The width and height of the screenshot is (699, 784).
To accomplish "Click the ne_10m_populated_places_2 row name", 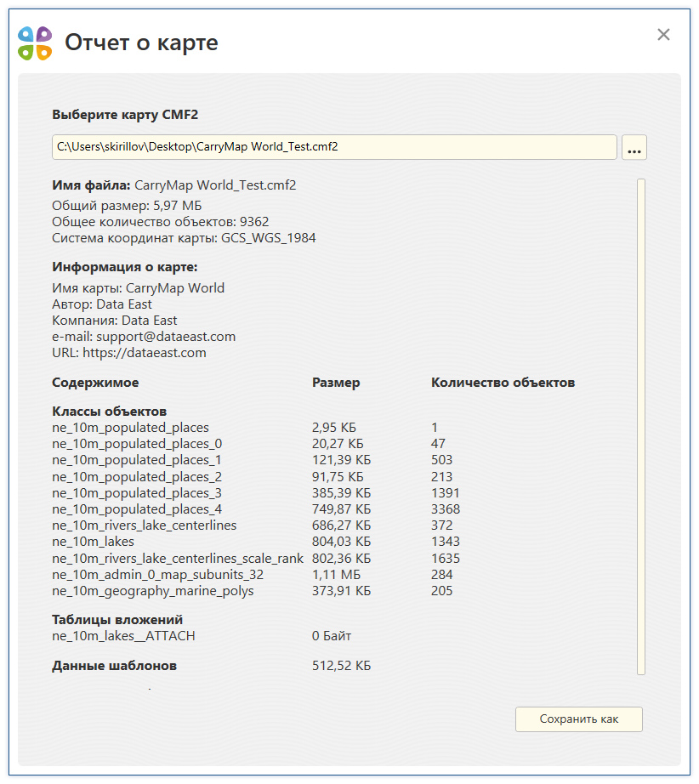I will [137, 477].
